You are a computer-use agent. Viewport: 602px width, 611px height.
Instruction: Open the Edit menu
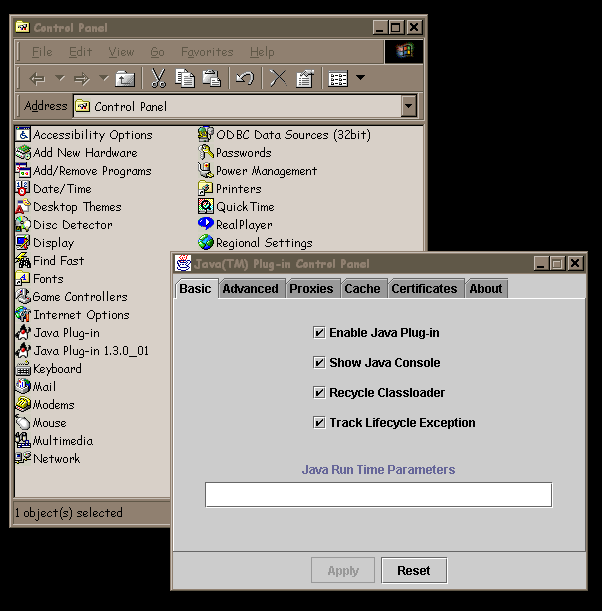(80, 52)
